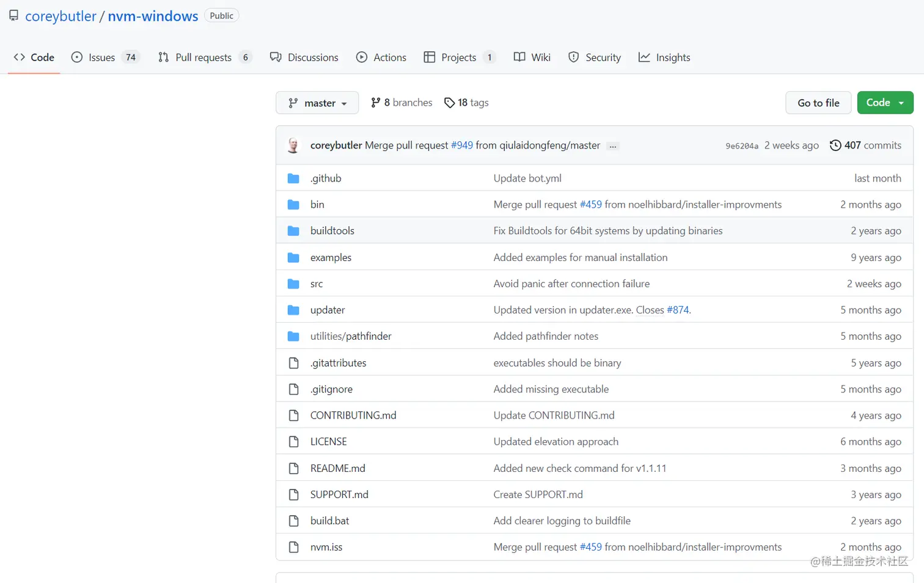This screenshot has height=583, width=924.
Task: Click 'Add clearer logging to buildfile' message
Action: pyautogui.click(x=562, y=521)
